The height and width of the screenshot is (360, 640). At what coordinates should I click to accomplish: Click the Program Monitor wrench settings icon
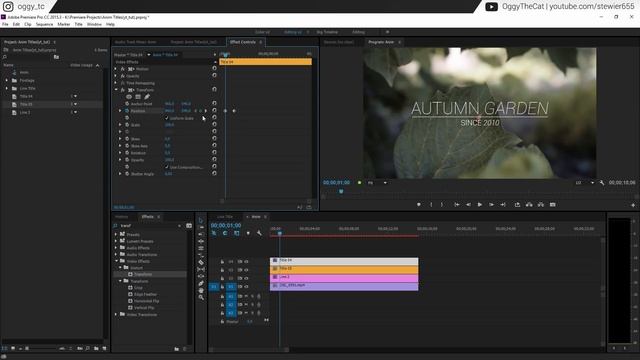602,183
